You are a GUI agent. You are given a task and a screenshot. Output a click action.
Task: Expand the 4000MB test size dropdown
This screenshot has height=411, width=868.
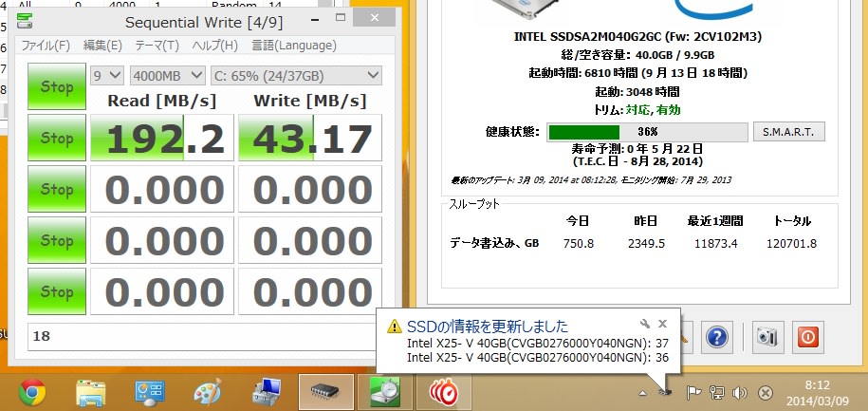[167, 76]
